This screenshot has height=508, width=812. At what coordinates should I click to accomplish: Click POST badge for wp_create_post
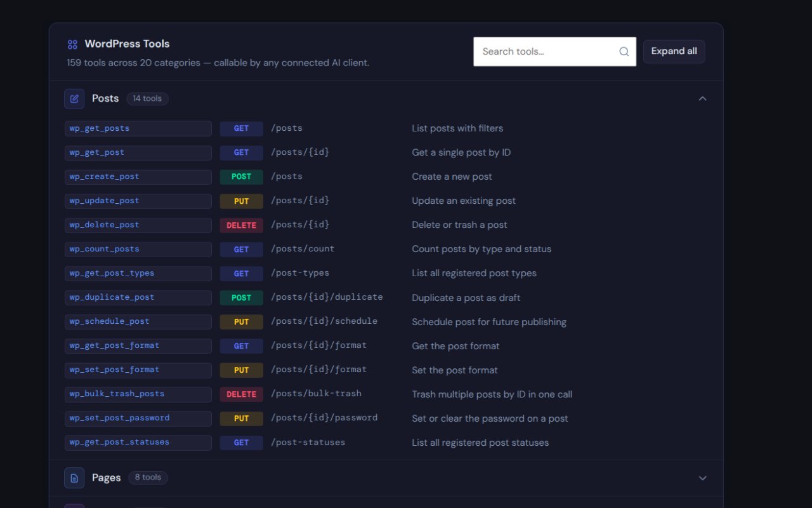[x=241, y=177]
